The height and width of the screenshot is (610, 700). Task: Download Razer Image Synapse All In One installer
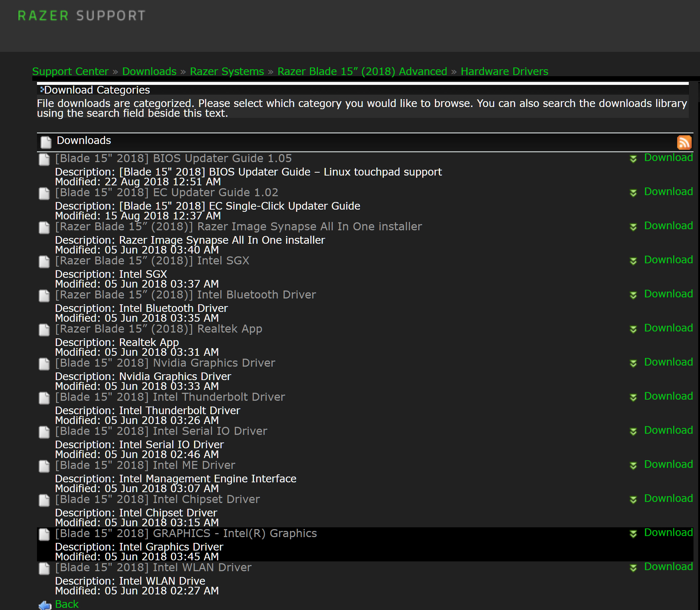tap(668, 226)
